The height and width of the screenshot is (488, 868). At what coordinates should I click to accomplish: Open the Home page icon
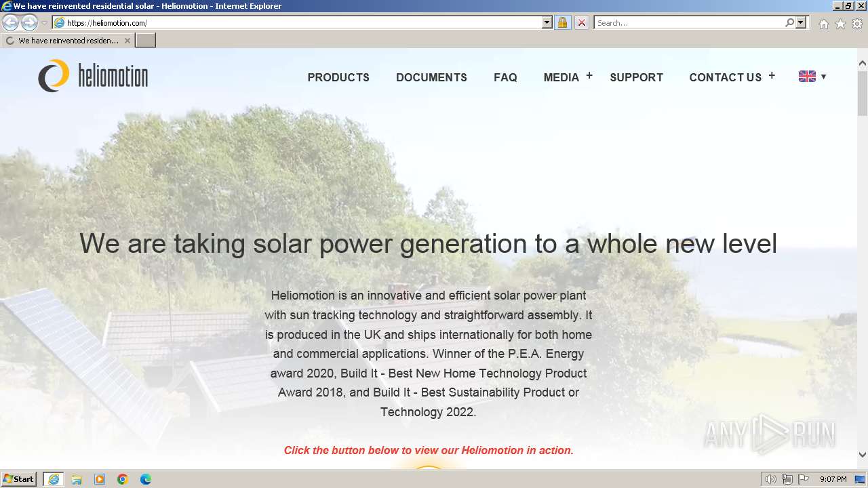pos(823,24)
